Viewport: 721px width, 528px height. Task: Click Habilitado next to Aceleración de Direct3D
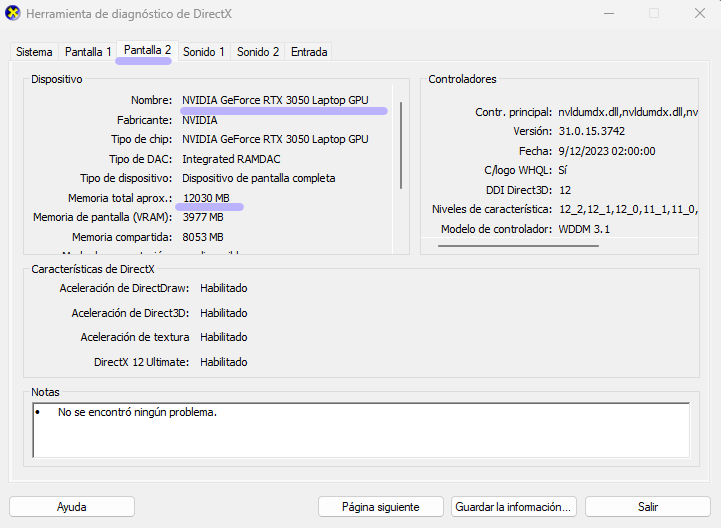pos(223,313)
